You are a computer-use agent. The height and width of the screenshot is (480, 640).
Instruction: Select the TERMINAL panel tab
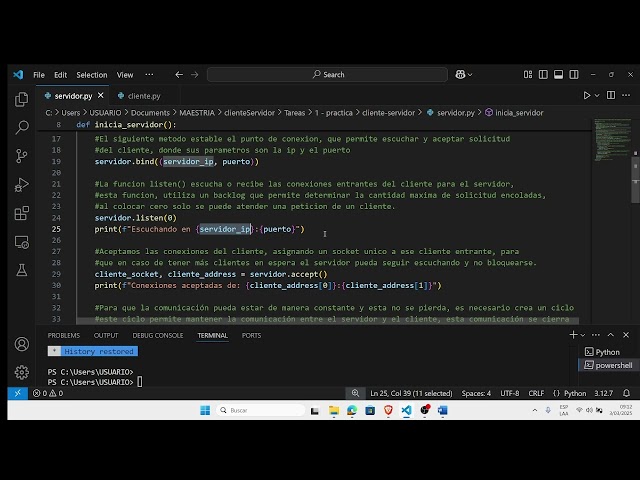click(213, 335)
